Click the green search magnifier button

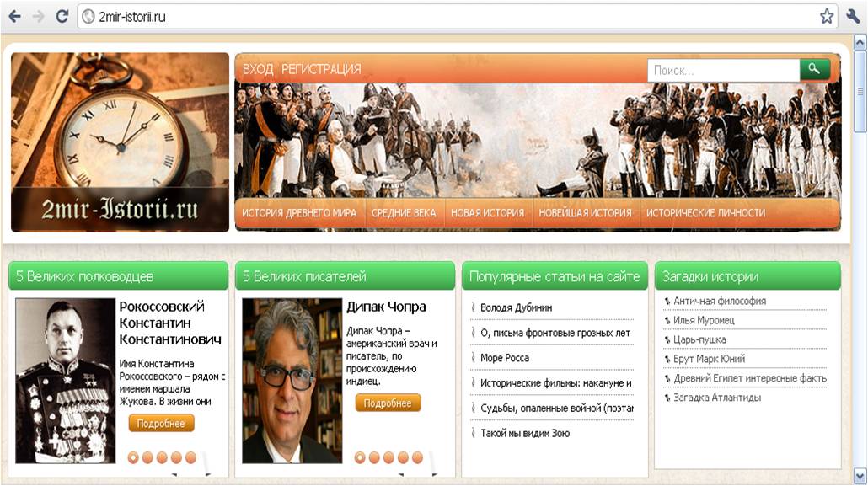coord(814,70)
